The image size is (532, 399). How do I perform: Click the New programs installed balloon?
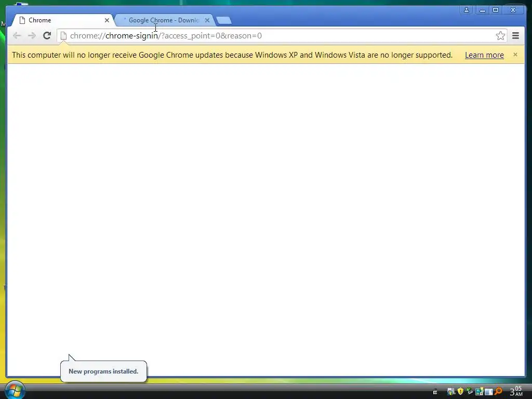click(x=103, y=371)
